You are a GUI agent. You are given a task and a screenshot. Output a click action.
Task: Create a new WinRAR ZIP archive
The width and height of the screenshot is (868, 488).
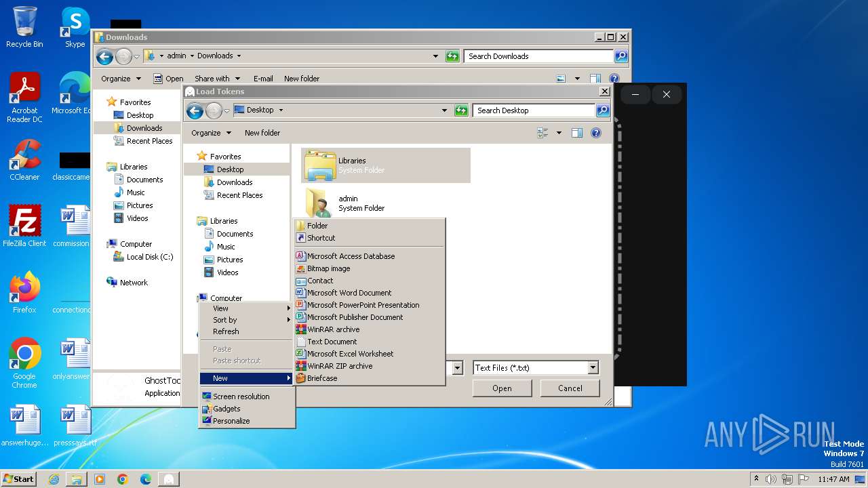(370, 366)
